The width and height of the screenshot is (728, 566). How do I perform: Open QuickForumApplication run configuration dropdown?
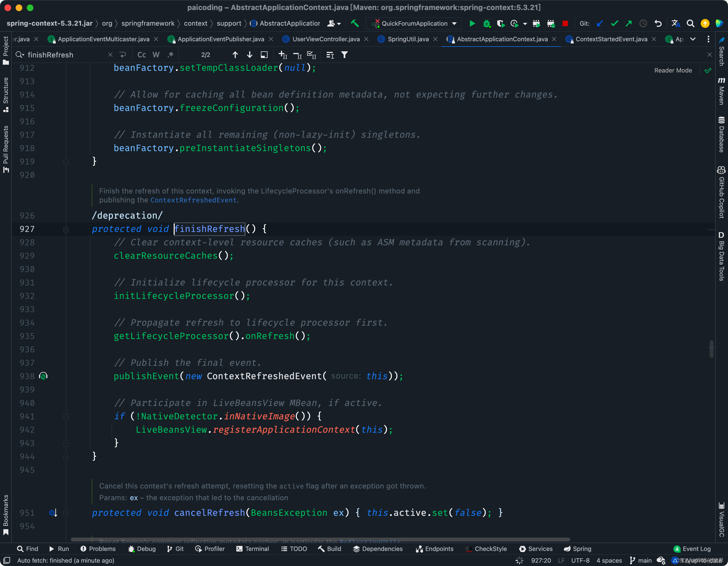point(454,23)
